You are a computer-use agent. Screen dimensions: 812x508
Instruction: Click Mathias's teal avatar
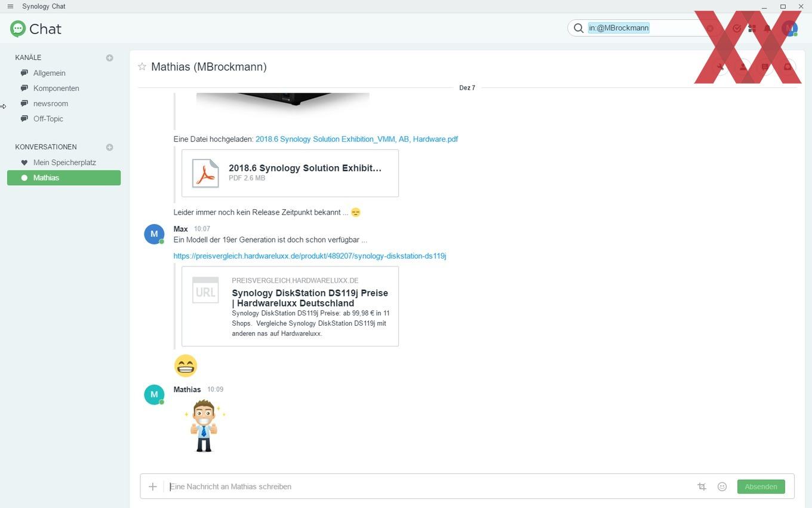(154, 394)
